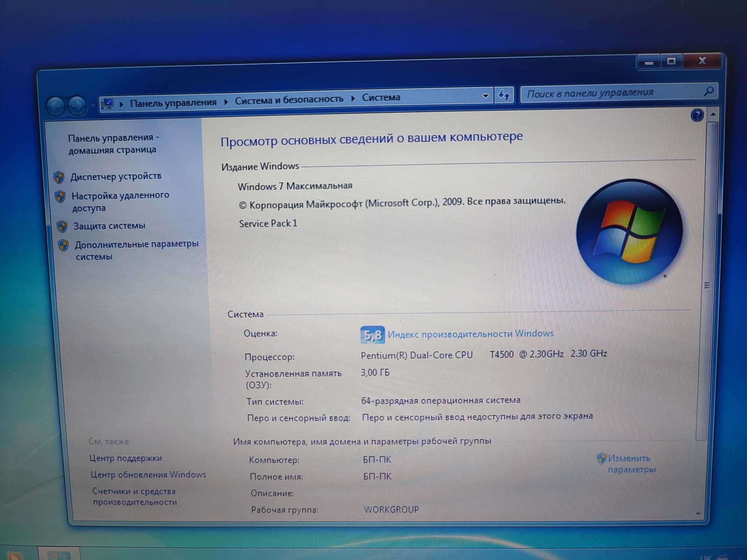Go forward with the Forward arrow button
This screenshot has height=560, width=747.
pyautogui.click(x=77, y=105)
